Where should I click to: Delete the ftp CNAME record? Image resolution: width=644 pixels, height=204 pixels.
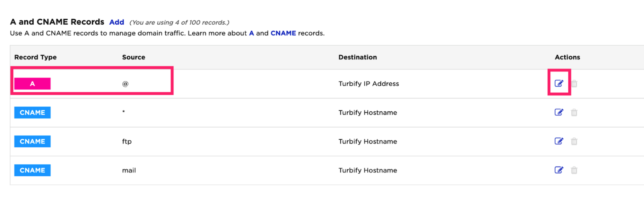point(574,141)
